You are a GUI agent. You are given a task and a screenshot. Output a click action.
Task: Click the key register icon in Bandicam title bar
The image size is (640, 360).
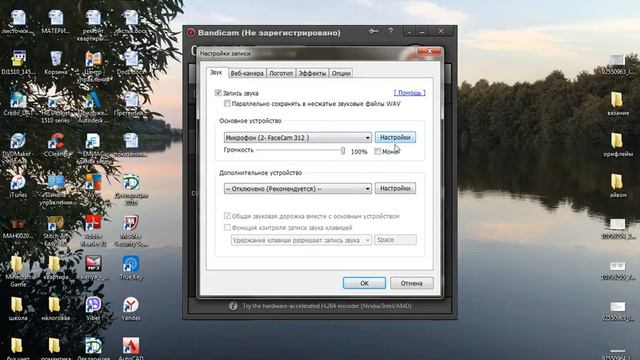pos(373,31)
